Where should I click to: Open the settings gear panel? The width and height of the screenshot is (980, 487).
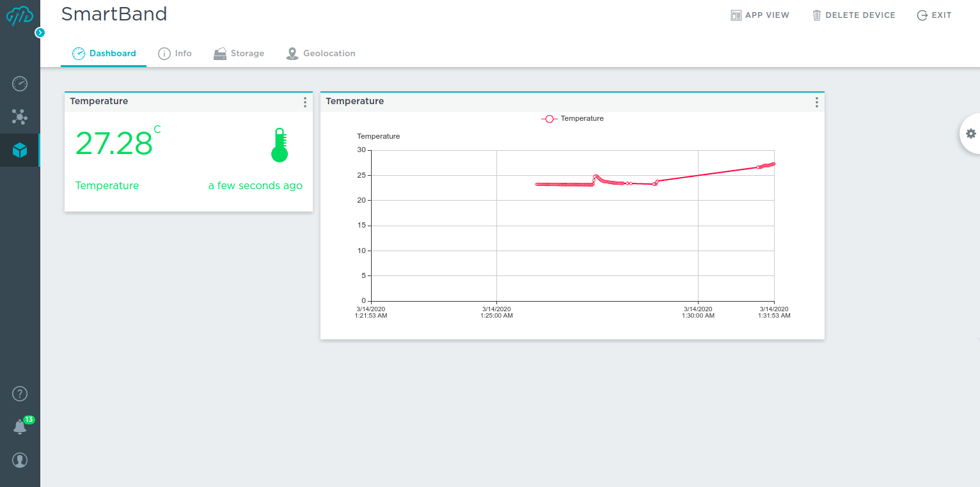coord(970,134)
